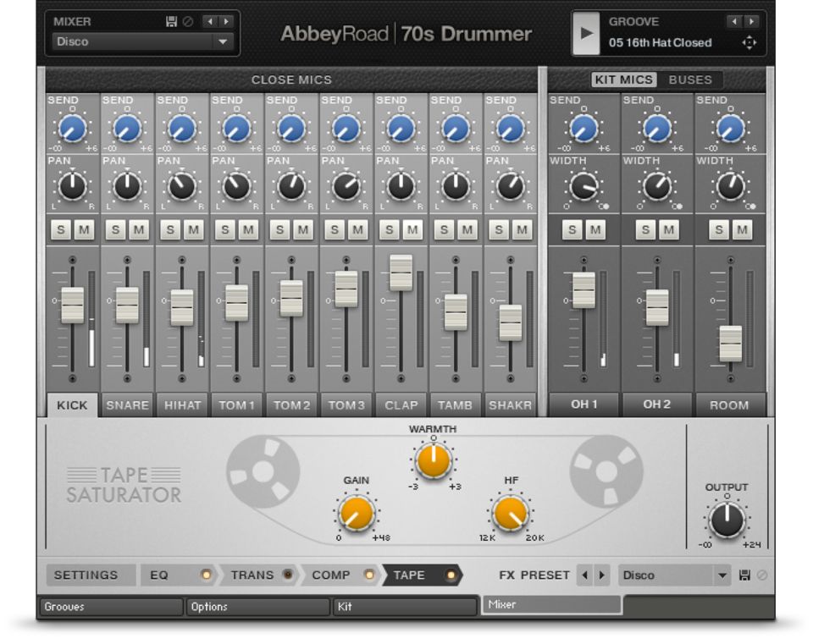The height and width of the screenshot is (644, 813).
Task: Click the Room channel volume fader
Action: (730, 343)
